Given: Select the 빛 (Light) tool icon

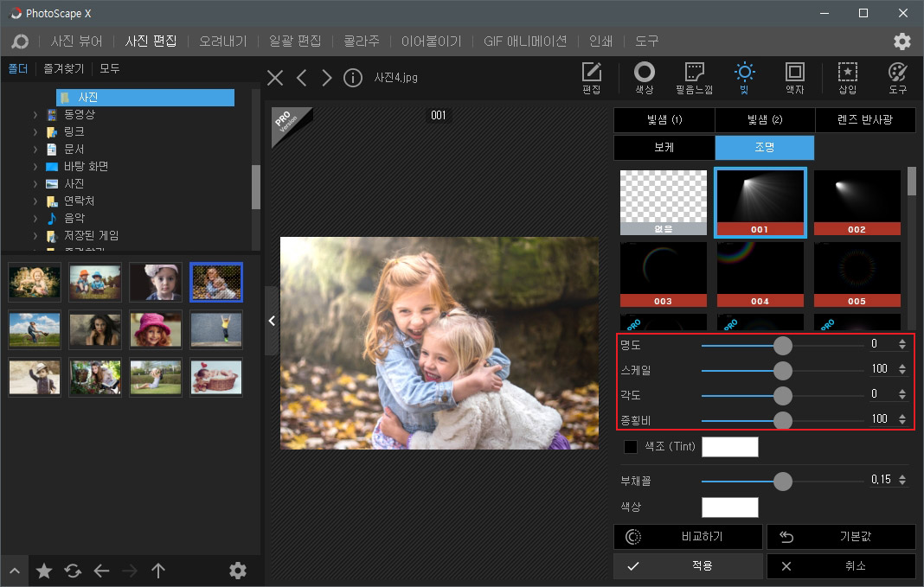Looking at the screenshot, I should tap(744, 78).
